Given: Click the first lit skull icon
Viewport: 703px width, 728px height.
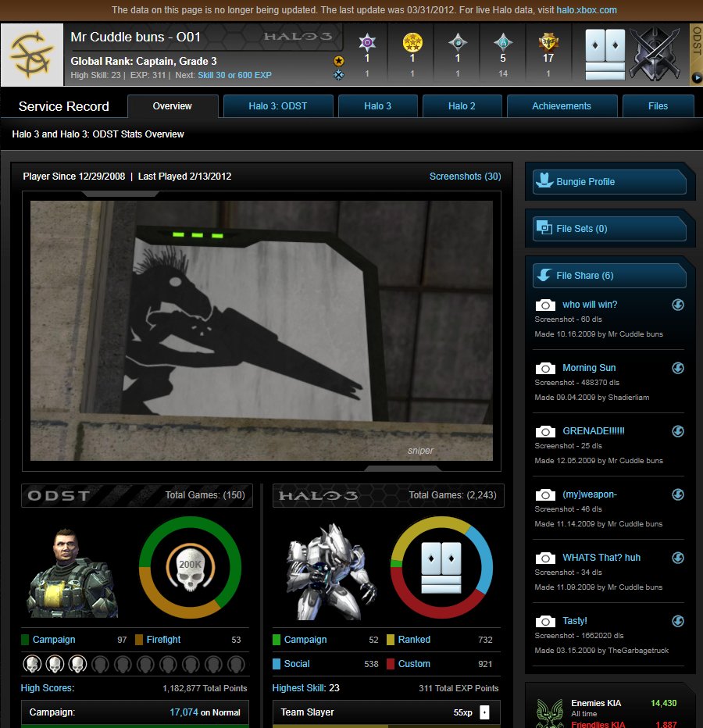Looking at the screenshot, I should pyautogui.click(x=32, y=664).
